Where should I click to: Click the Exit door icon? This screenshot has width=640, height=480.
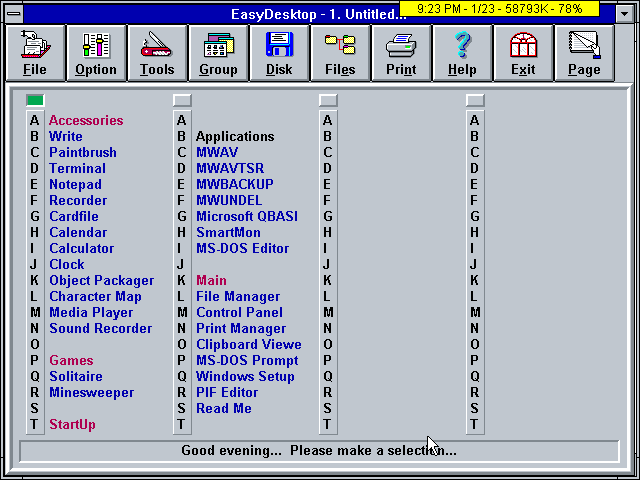tap(523, 53)
